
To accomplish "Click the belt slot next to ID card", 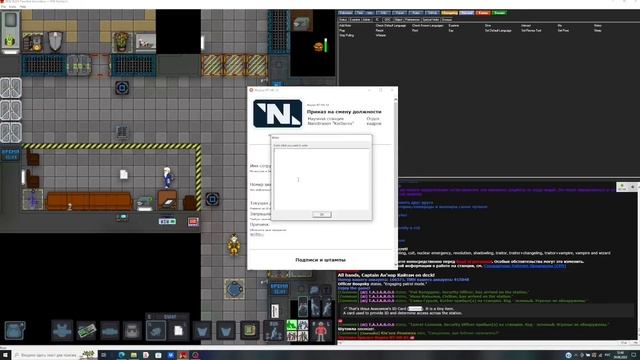I will [110, 330].
